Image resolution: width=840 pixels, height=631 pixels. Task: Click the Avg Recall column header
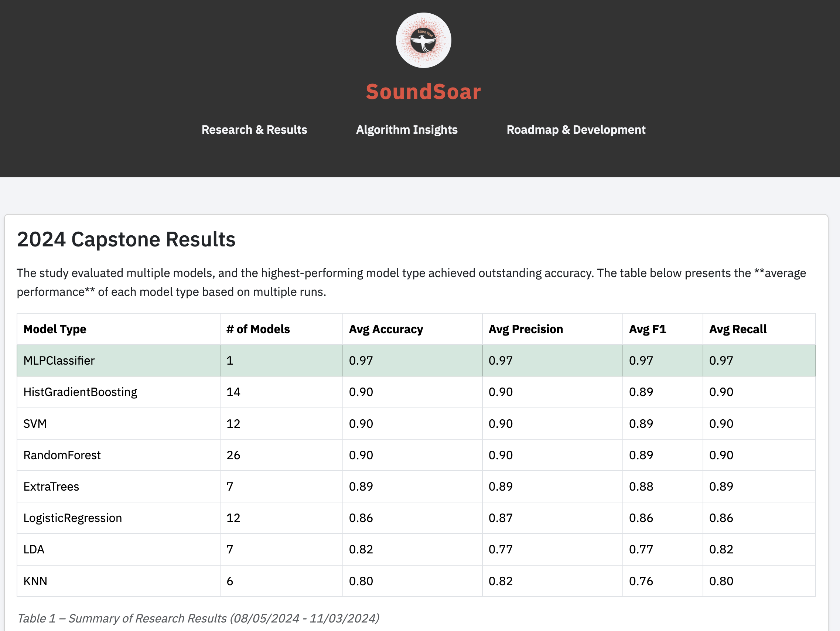[x=737, y=329]
